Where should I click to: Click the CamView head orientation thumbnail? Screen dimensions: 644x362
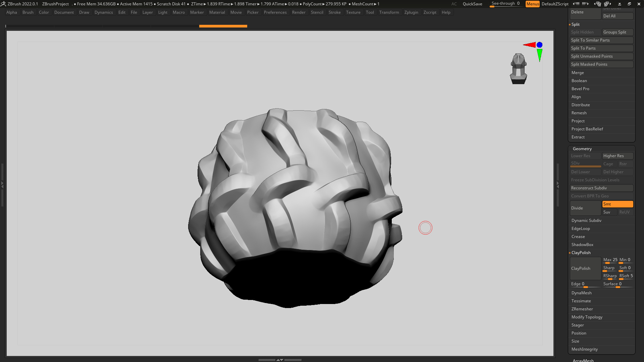519,69
